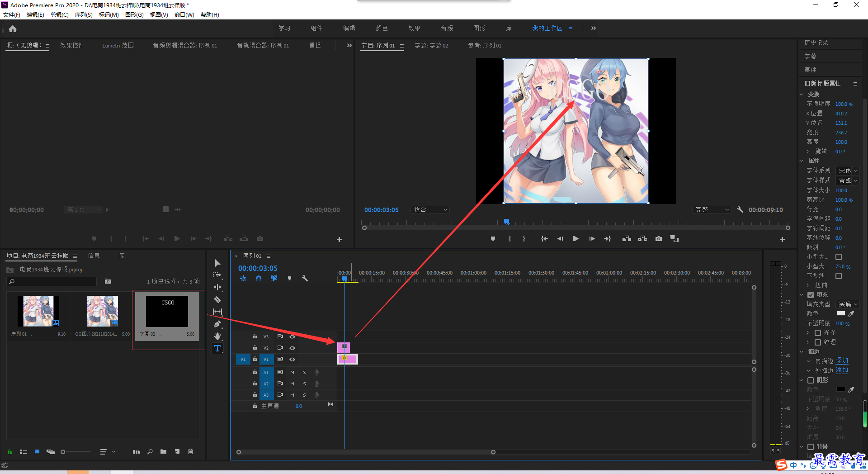Switch to 颜色 workspace tab
Viewport: 868px width, 474px height.
point(382,28)
